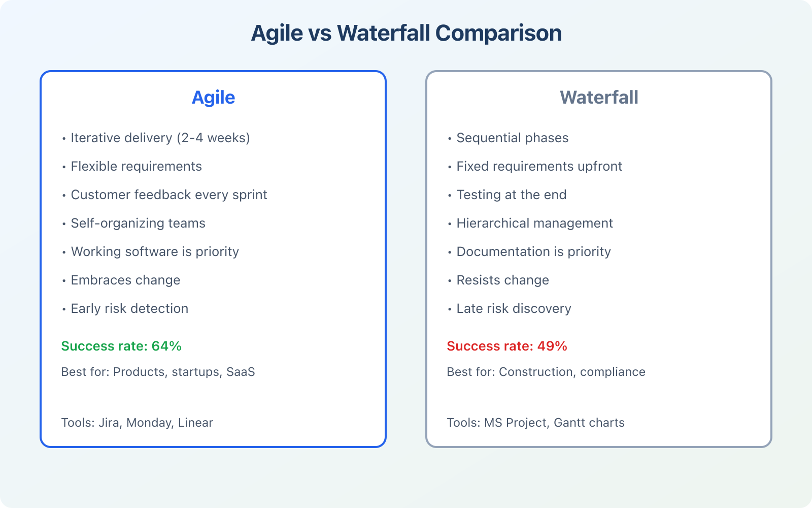812x508 pixels.
Task: Click "Iterative delivery (2-4 weeks)" bullet
Action: click(x=160, y=138)
